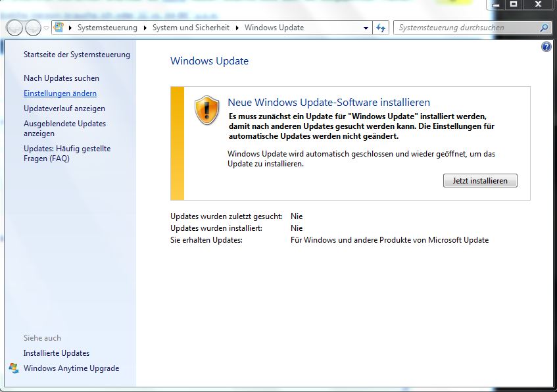Click the forward navigation arrow
Viewport: 557px width, 392px height.
point(33,28)
